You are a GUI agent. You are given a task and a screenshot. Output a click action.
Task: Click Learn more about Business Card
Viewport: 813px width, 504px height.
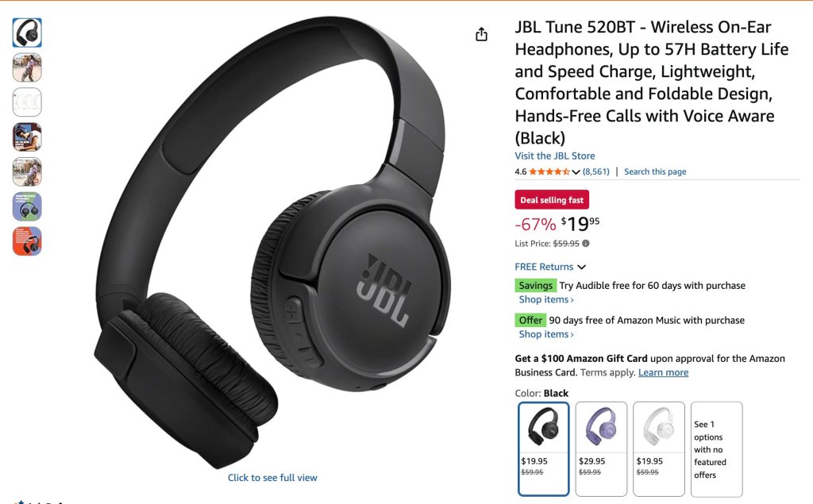[x=663, y=372]
